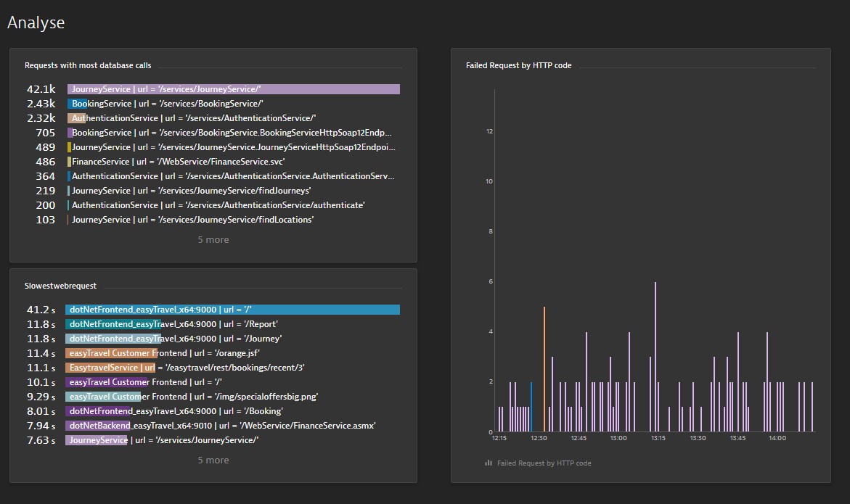
Task: Click the orange bar in the failed requests chart
Action: 544,369
